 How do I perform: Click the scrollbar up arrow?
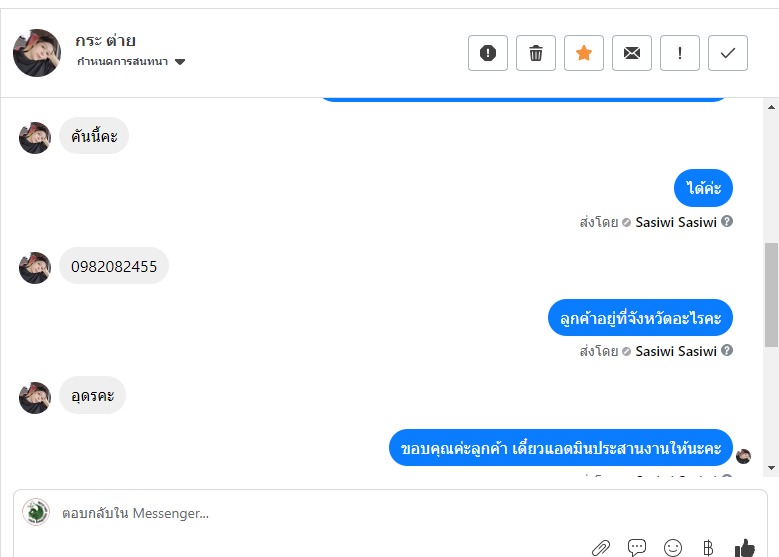pos(771,107)
